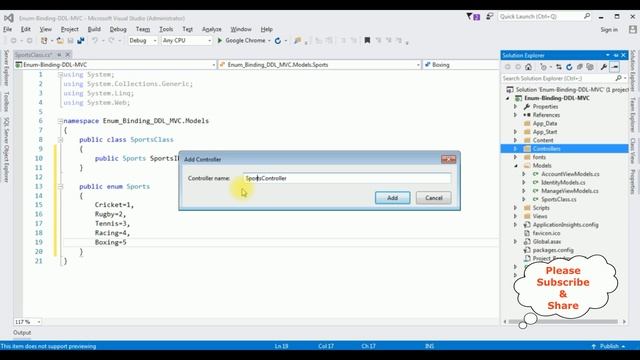This screenshot has width=640, height=360.
Task: Click the Open File folder icon
Action: pyautogui.click(x=60, y=41)
